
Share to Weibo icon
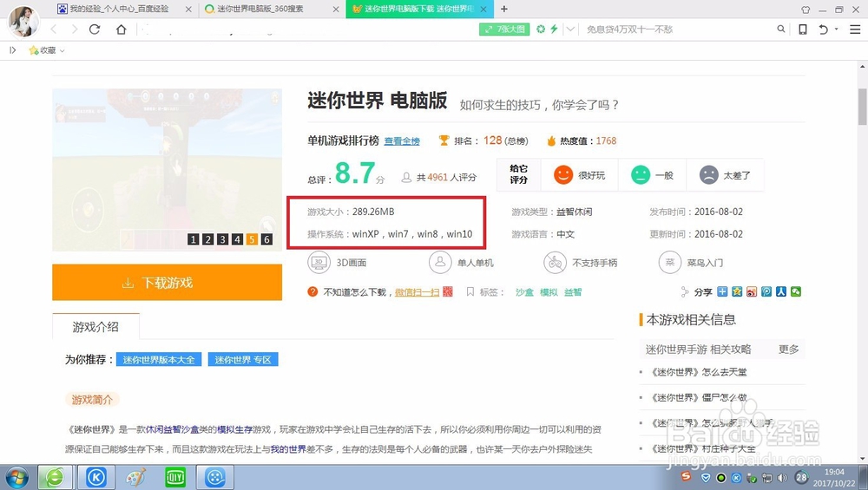point(751,291)
